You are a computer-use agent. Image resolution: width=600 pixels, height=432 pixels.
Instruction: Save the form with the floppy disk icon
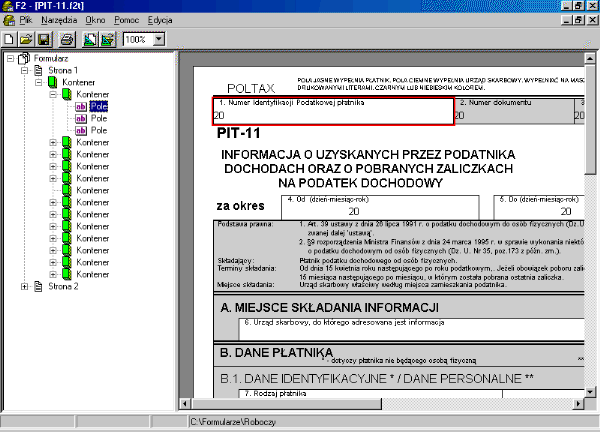(44, 39)
